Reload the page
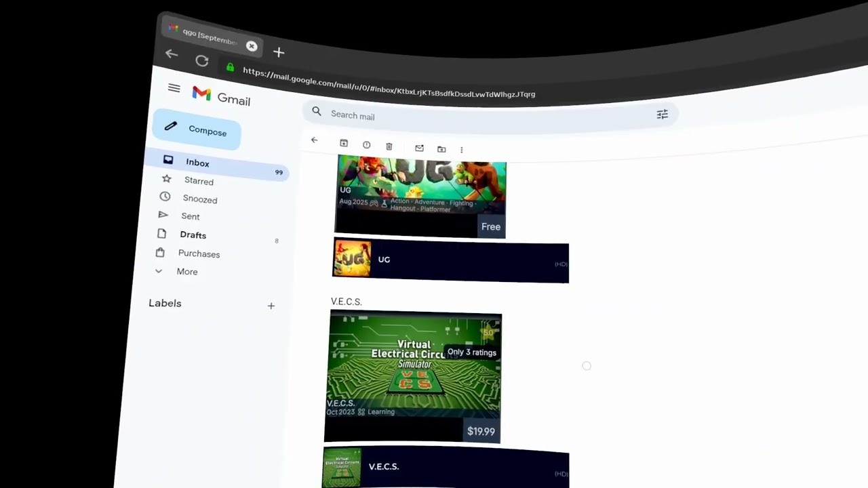 (201, 61)
